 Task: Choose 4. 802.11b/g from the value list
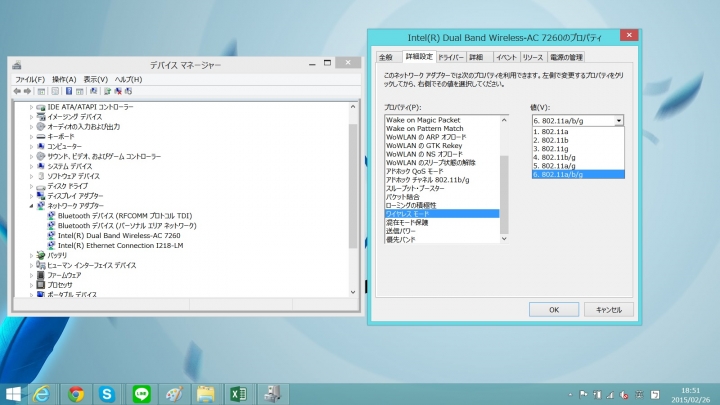coord(578,158)
